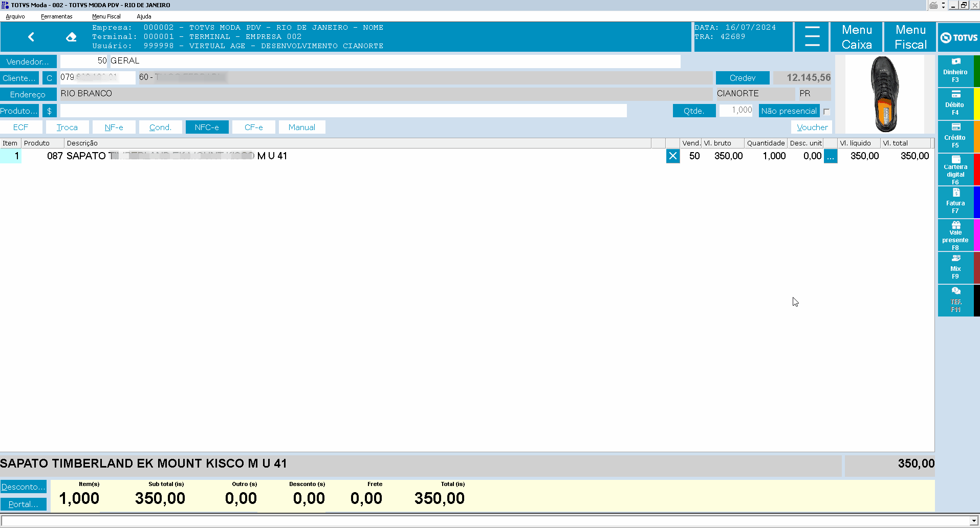
Task: Open the Menu Caixa button
Action: pos(857,37)
